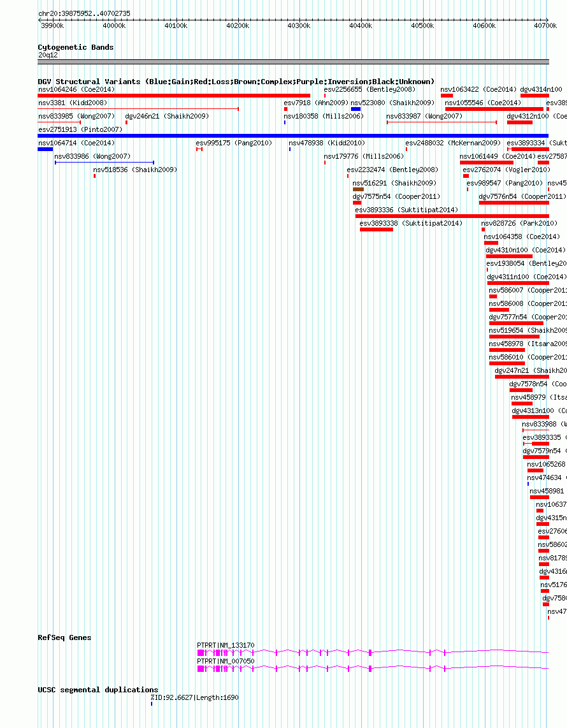Click the Cytogenetic Bands track title
The height and width of the screenshot is (728, 567).
click(76, 47)
